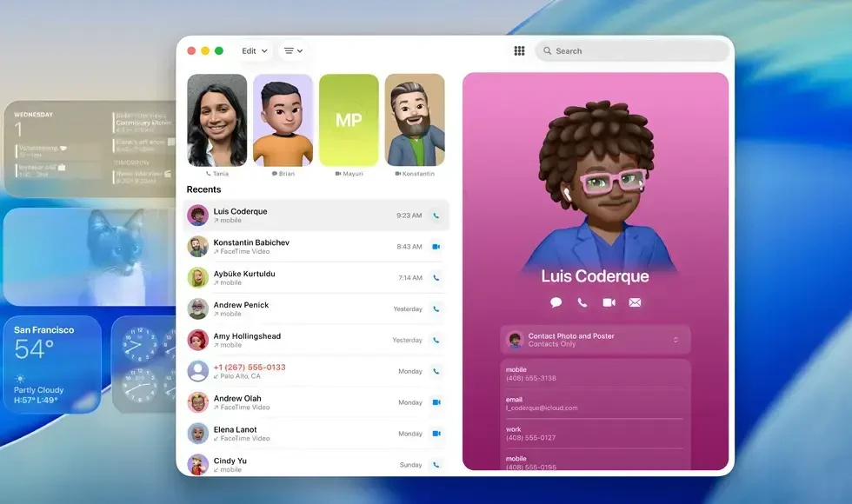852x504 pixels.
Task: Call back +1 (267) 555-0133 phone icon
Action: (436, 372)
